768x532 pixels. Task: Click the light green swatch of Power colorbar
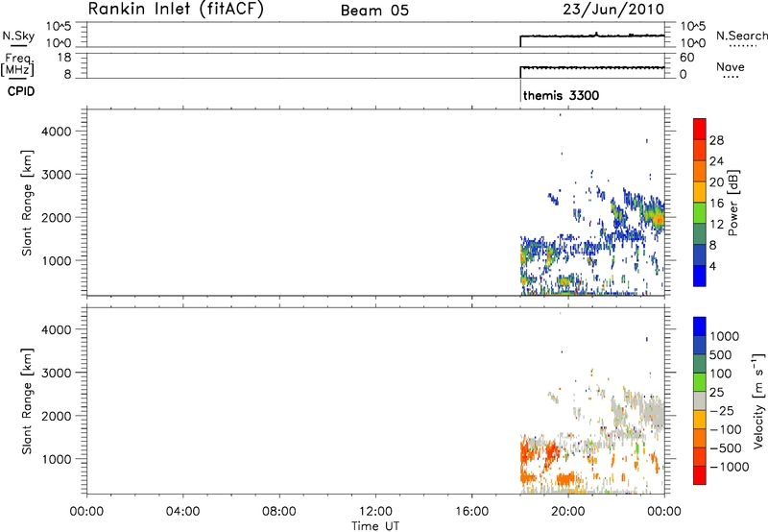coord(700,213)
